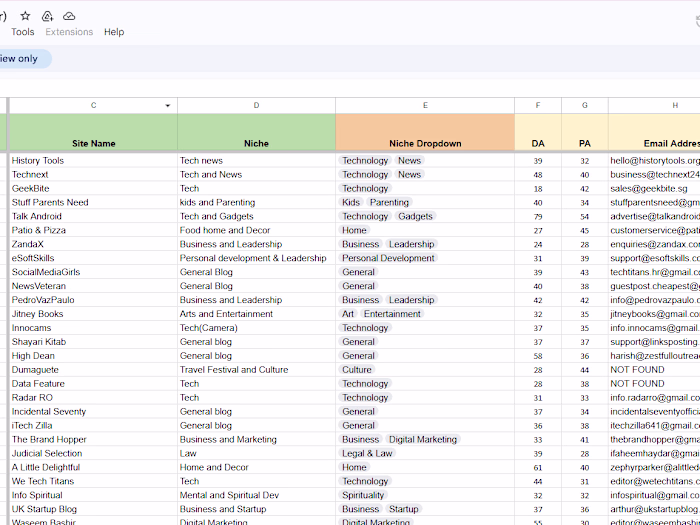
Task: Open the Extensions menu
Action: pos(69,32)
